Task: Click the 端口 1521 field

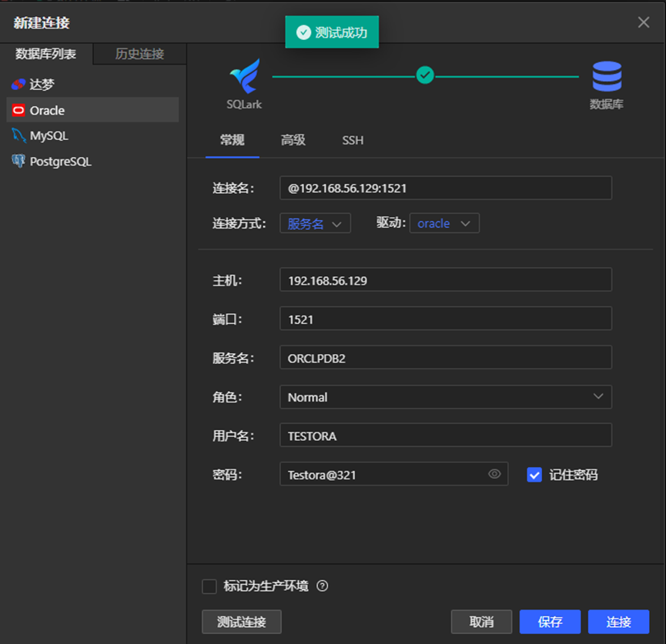Action: [446, 319]
